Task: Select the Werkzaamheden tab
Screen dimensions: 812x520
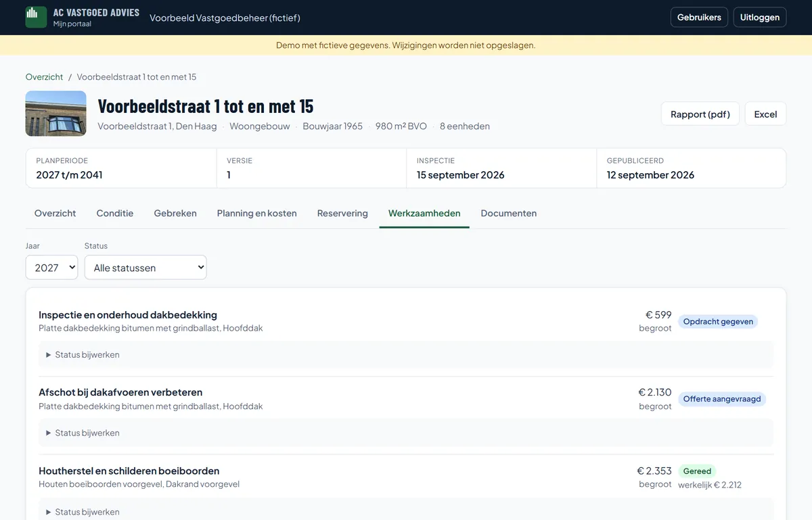Action: 424,213
